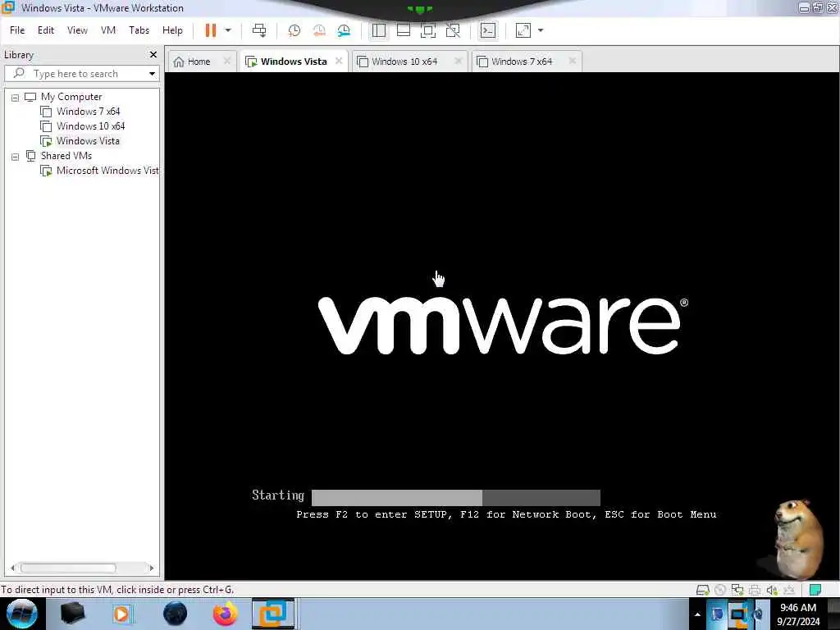
Task: Click the BIOS Starting progress bar
Action: pyautogui.click(x=456, y=497)
